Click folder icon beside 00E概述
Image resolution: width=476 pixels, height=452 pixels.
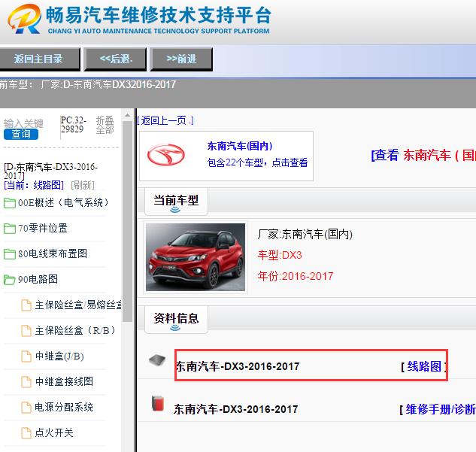[10, 203]
